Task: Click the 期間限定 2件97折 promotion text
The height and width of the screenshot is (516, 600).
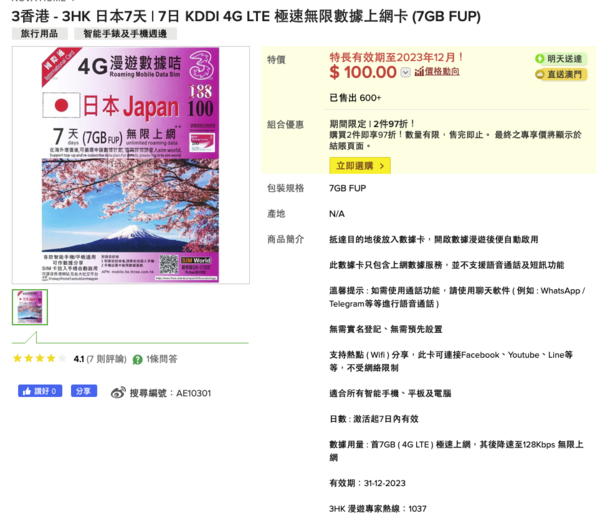Action: (x=372, y=124)
